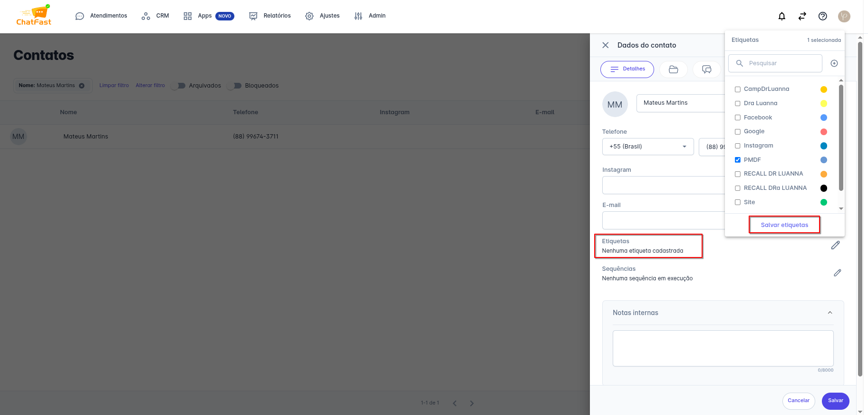Click the transfer arrows icon in header
This screenshot has width=868, height=415.
[x=802, y=16]
